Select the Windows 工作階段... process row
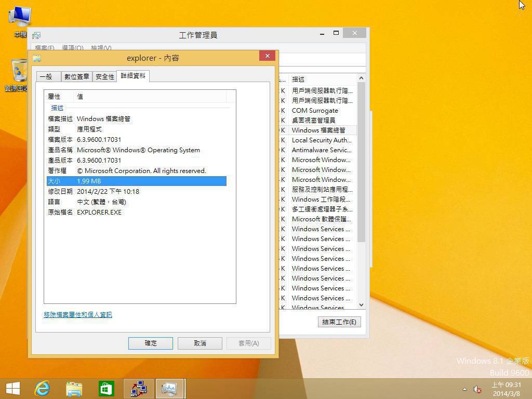Image resolution: width=532 pixels, height=399 pixels. pos(318,199)
